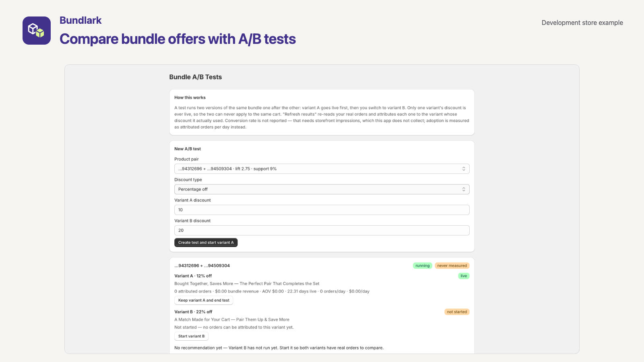The width and height of the screenshot is (644, 362).
Task: Click the Bundlark app logo icon
Action: [37, 31]
